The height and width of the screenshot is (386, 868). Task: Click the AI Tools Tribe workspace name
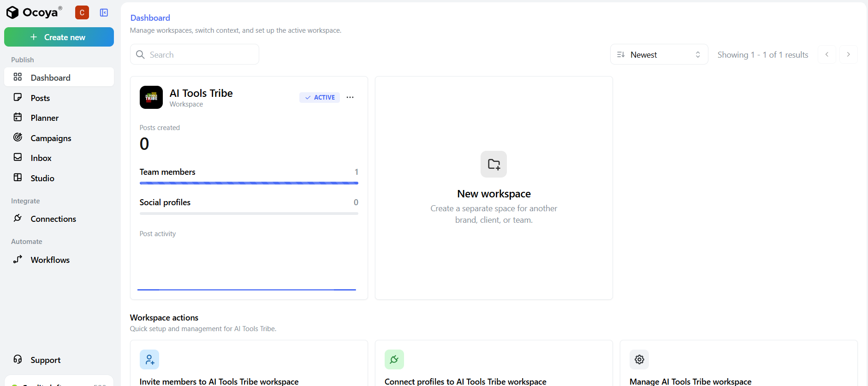[201, 93]
